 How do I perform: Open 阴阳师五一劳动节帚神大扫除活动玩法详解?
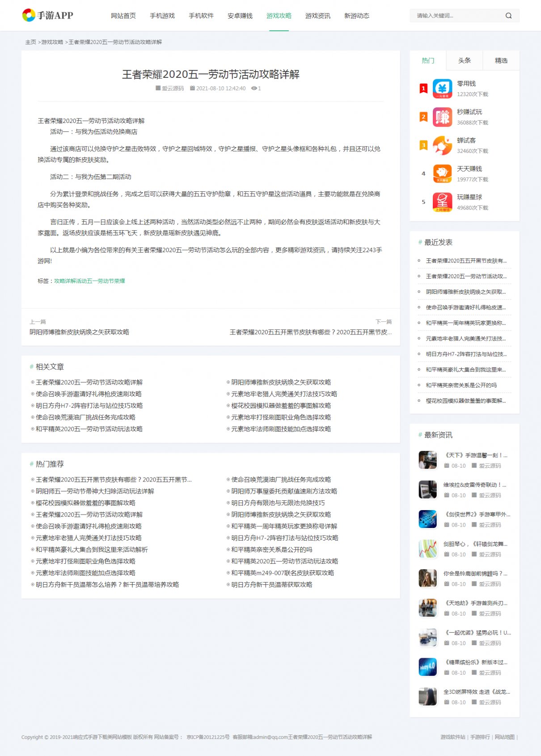click(95, 491)
